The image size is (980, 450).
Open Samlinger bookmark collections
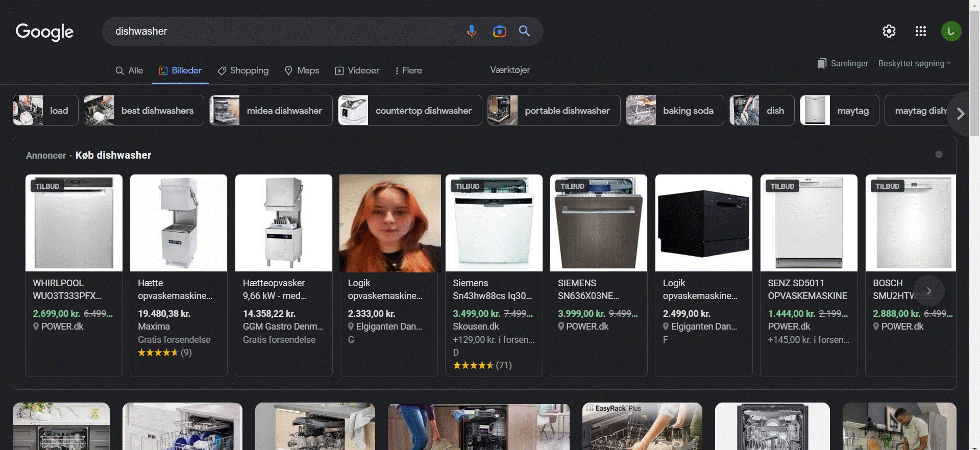click(x=842, y=63)
